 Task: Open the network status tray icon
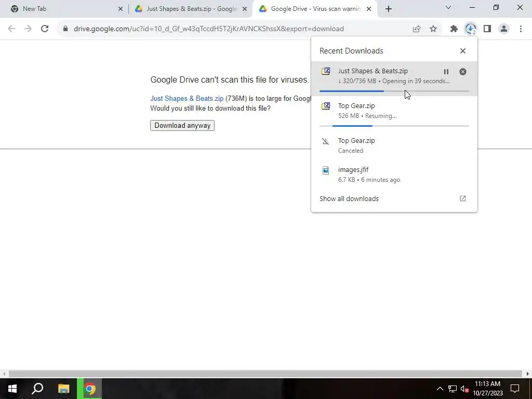[453, 389]
